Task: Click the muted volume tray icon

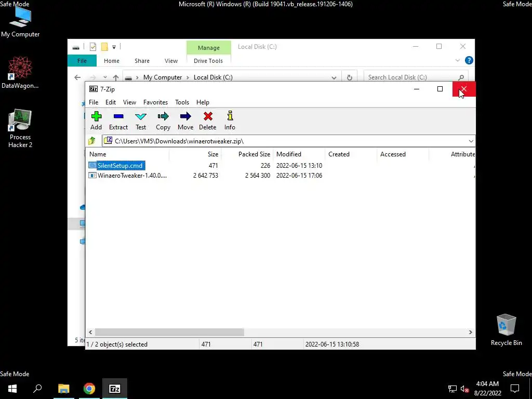Action: click(465, 389)
